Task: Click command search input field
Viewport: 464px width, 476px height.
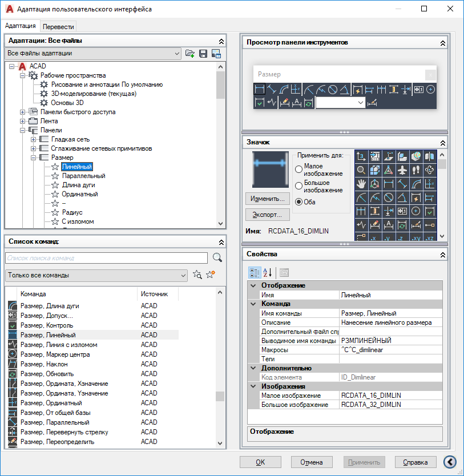Action: 107,258
